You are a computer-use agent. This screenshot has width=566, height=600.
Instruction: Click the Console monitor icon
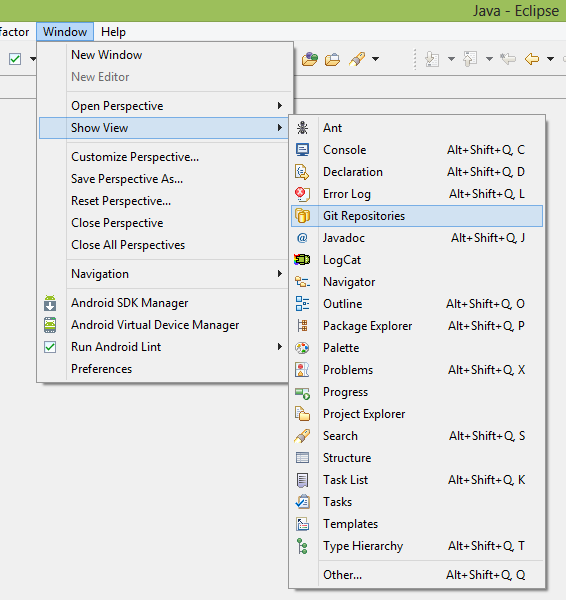302,150
